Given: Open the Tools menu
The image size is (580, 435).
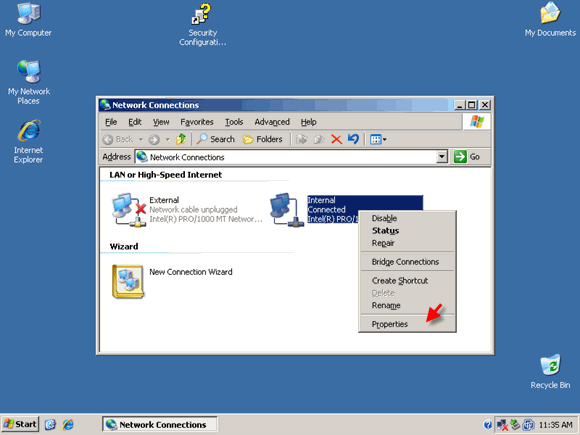Looking at the screenshot, I should [234, 122].
